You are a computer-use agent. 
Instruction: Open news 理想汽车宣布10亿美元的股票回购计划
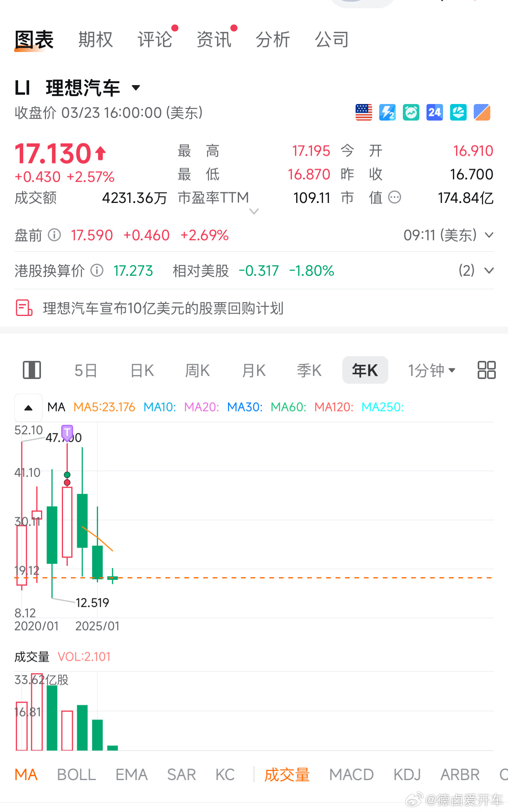click(163, 308)
